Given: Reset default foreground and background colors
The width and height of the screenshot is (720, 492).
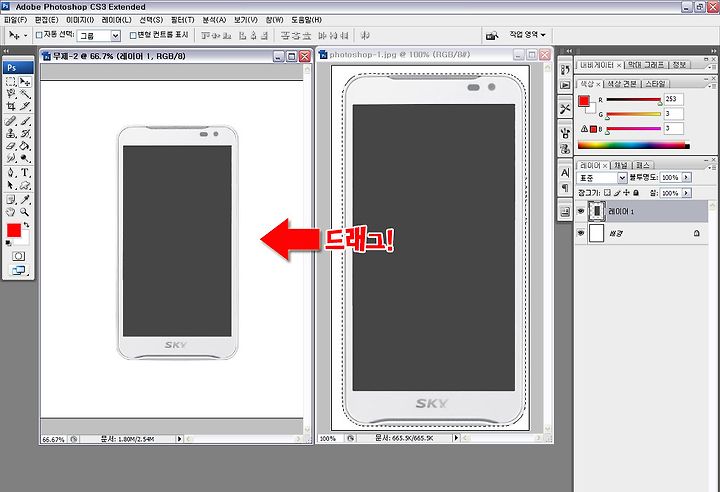Looking at the screenshot, I should tap(9, 243).
